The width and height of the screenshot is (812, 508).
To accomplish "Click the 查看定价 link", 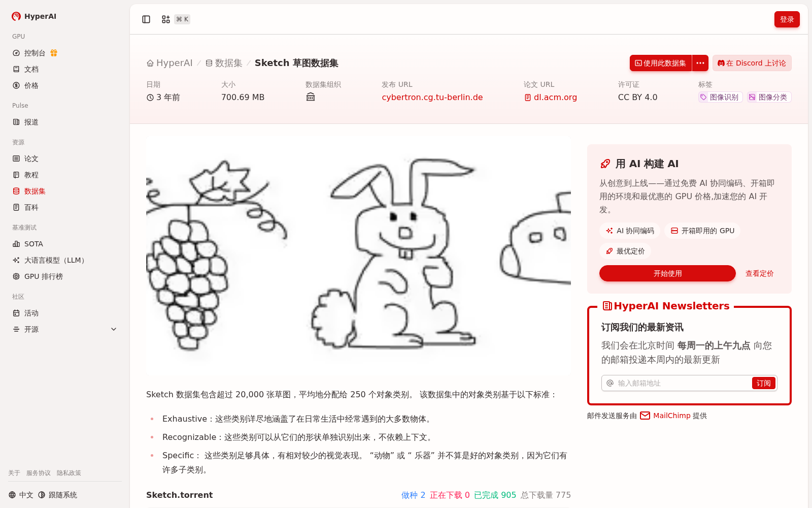I will (x=759, y=273).
